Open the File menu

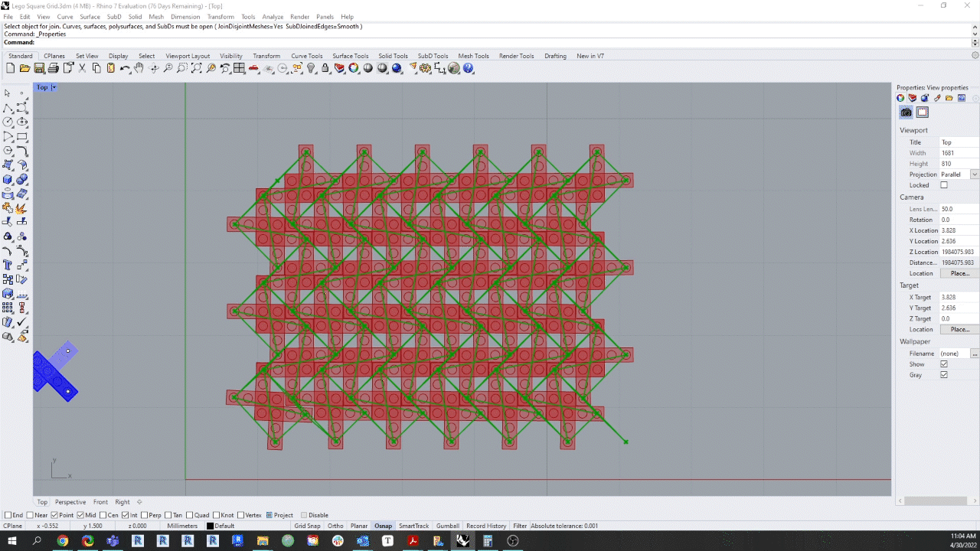tap(8, 17)
